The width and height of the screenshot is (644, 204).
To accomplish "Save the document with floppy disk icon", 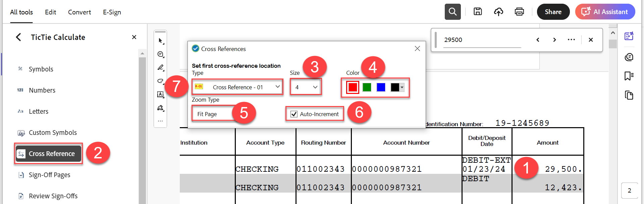I will pos(478,12).
